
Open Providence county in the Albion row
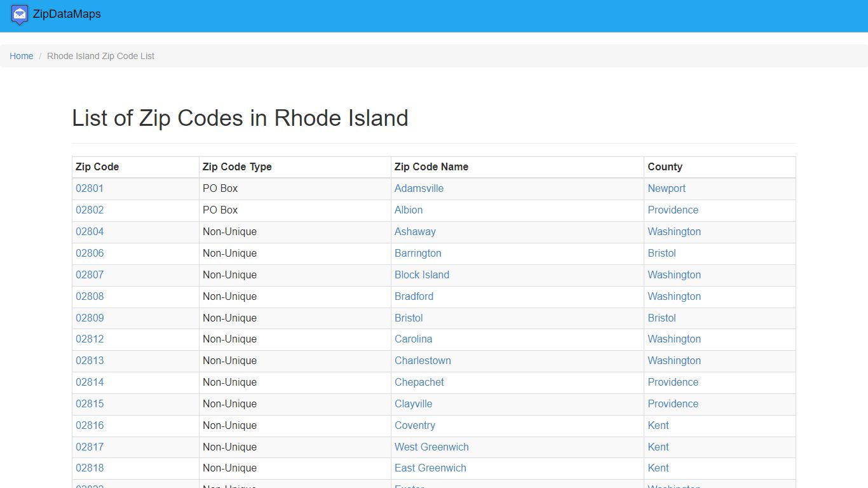pos(673,210)
